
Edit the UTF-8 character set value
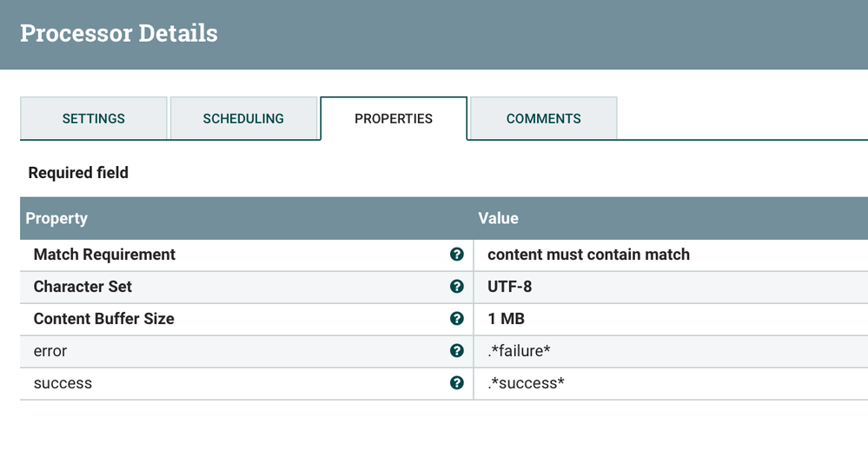(x=510, y=287)
